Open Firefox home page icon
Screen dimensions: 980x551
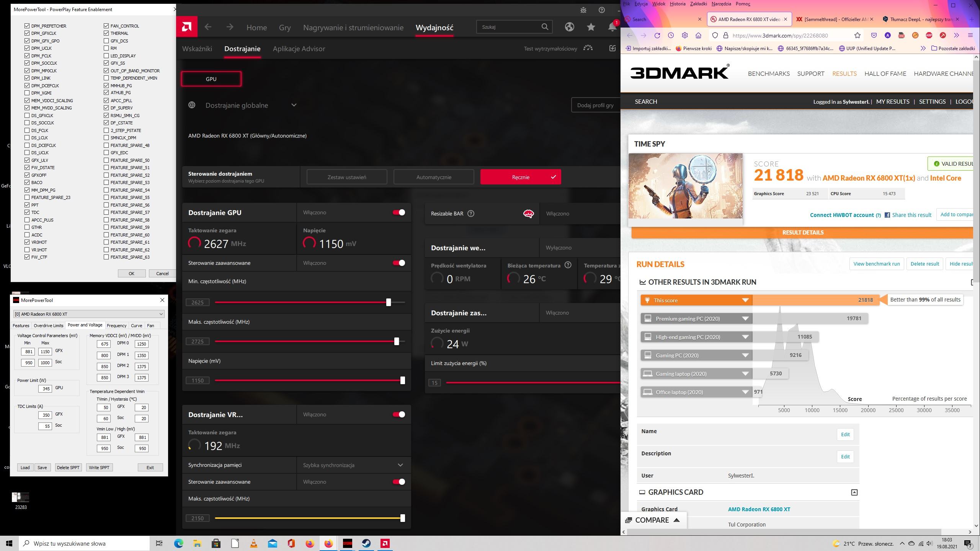(698, 36)
